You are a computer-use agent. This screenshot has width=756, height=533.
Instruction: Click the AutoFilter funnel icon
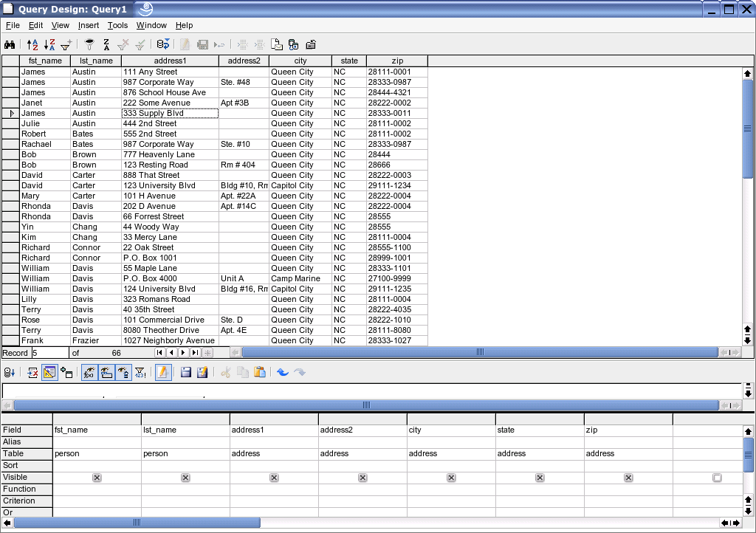click(x=66, y=45)
